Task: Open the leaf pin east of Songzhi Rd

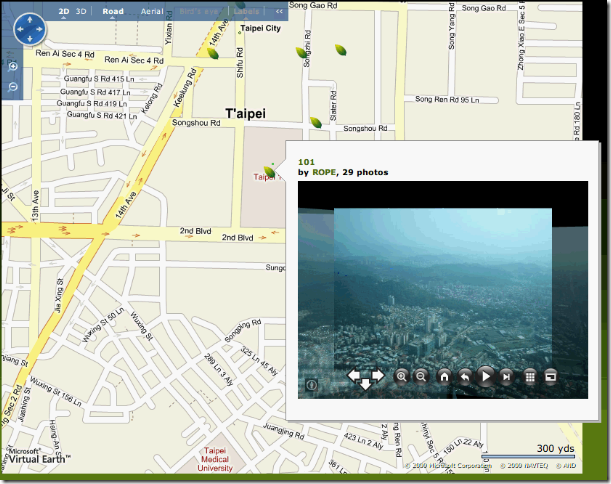Action: (341, 50)
